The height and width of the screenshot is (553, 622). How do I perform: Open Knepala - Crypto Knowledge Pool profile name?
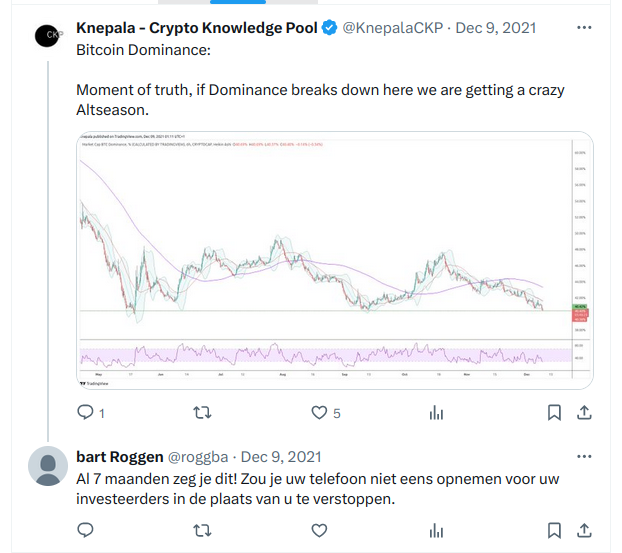pyautogui.click(x=197, y=28)
